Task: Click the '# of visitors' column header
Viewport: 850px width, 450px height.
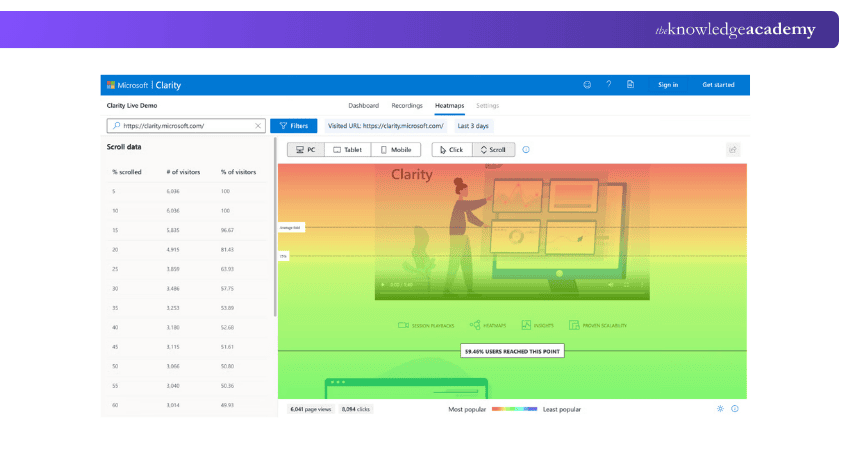Action: pyautogui.click(x=183, y=172)
